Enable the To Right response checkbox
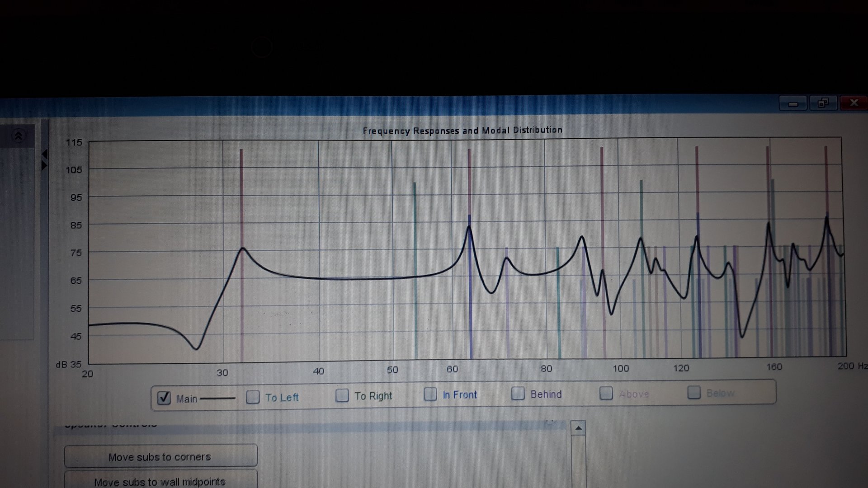Image resolution: width=868 pixels, height=488 pixels. [342, 396]
